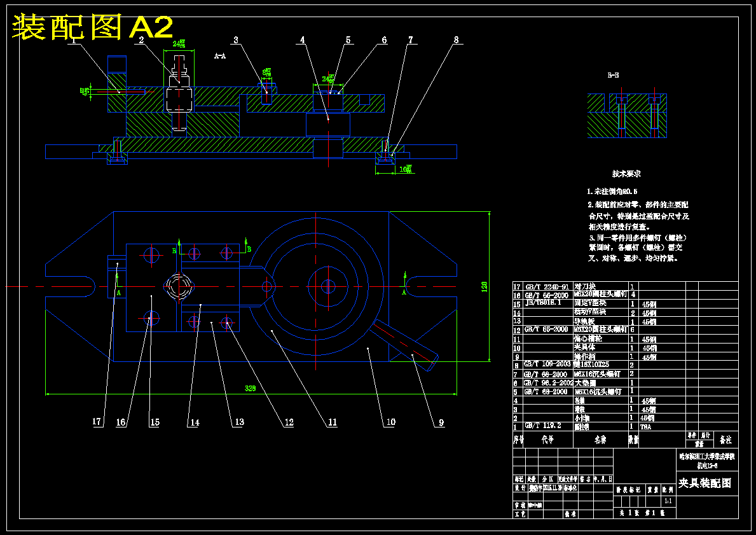
Task: Select the '夹具体' parts list cell
Action: pyautogui.click(x=584, y=347)
